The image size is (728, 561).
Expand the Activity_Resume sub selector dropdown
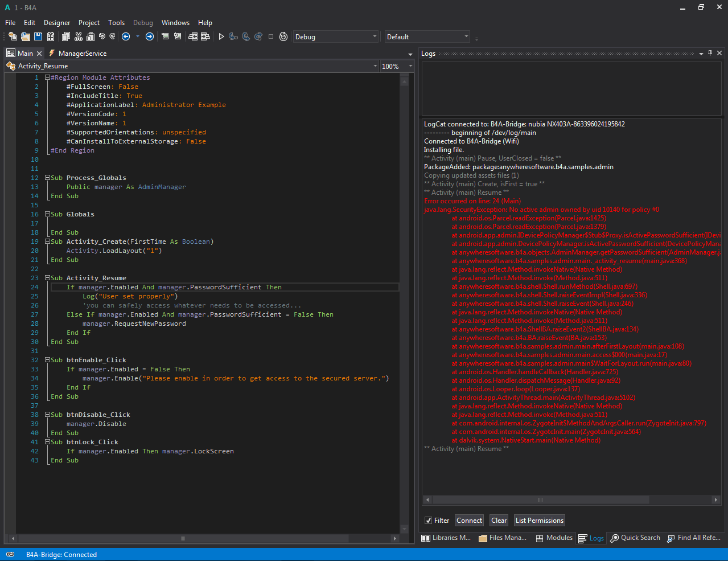(375, 66)
